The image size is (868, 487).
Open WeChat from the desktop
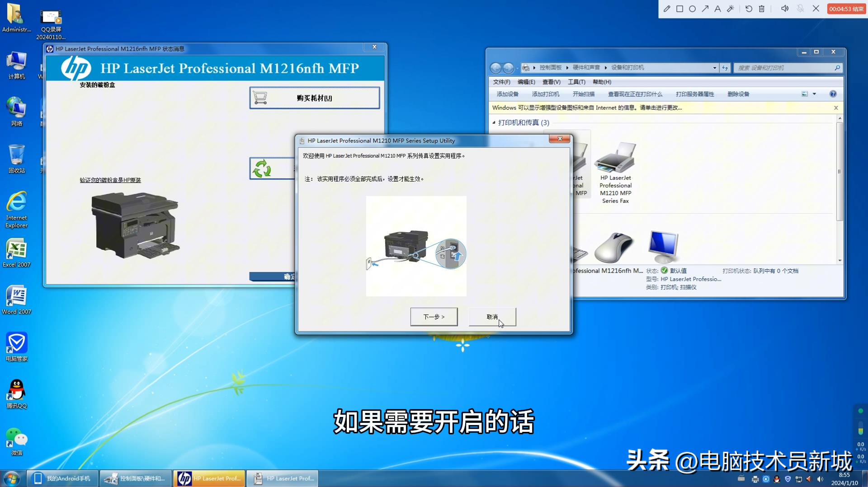17,437
